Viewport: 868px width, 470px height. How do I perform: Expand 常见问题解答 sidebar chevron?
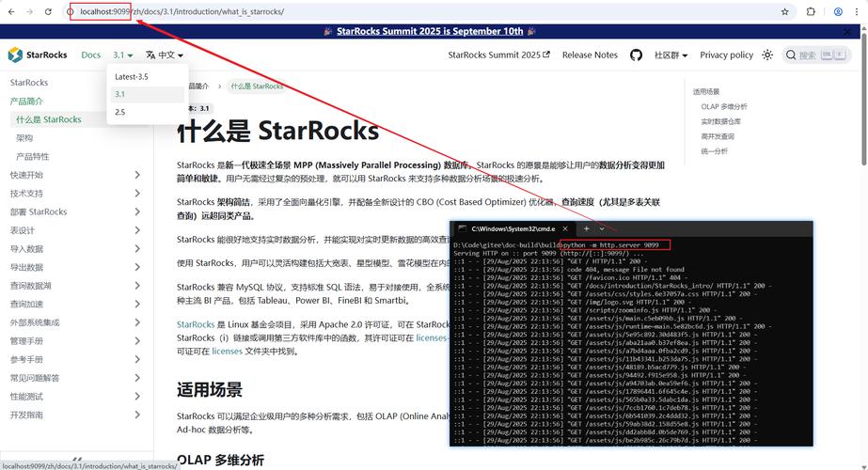pos(137,378)
